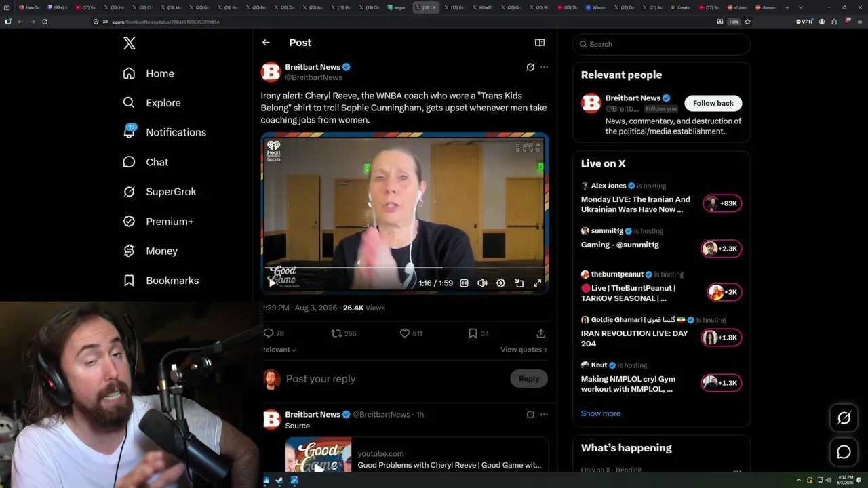Click the Follow back button
The image size is (868, 488).
713,103
